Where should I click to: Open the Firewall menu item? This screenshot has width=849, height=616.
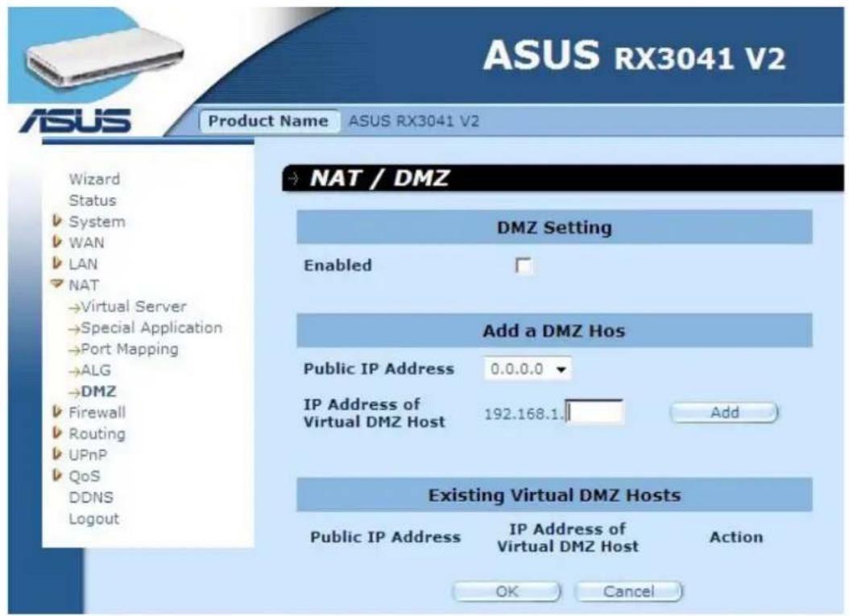(x=97, y=412)
